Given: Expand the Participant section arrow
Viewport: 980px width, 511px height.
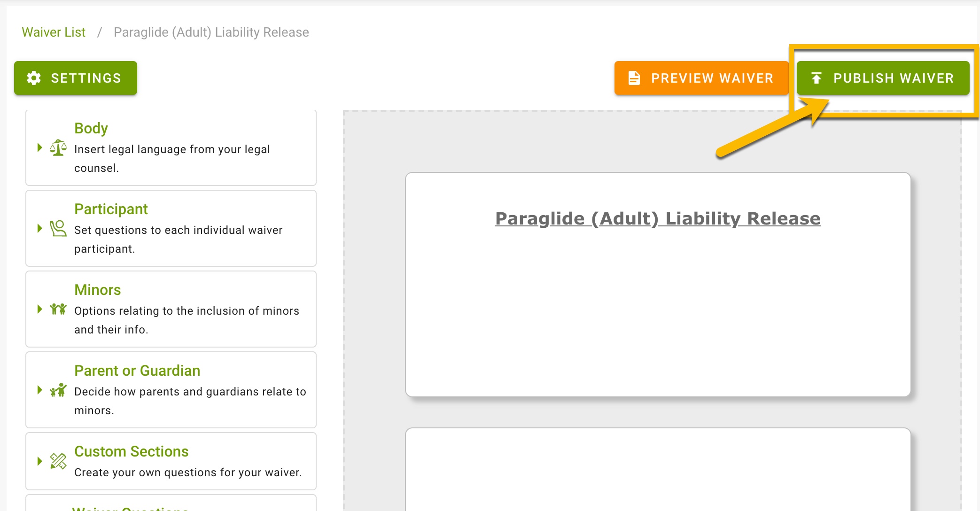Looking at the screenshot, I should coord(40,228).
